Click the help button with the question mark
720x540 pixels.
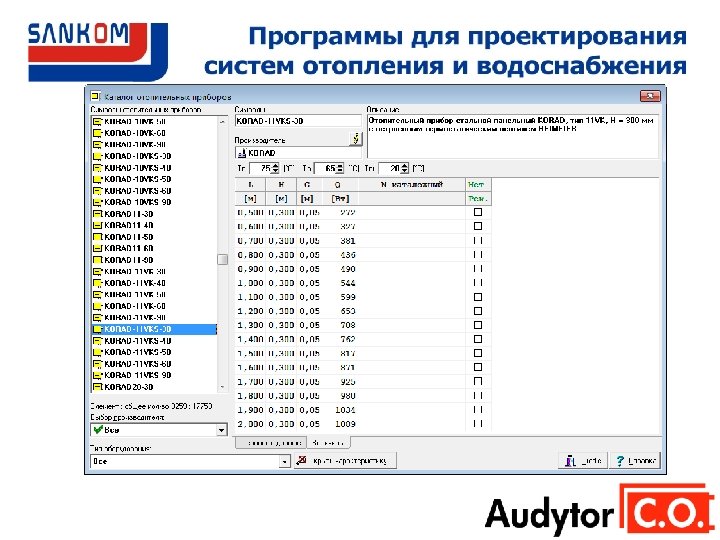(635, 461)
